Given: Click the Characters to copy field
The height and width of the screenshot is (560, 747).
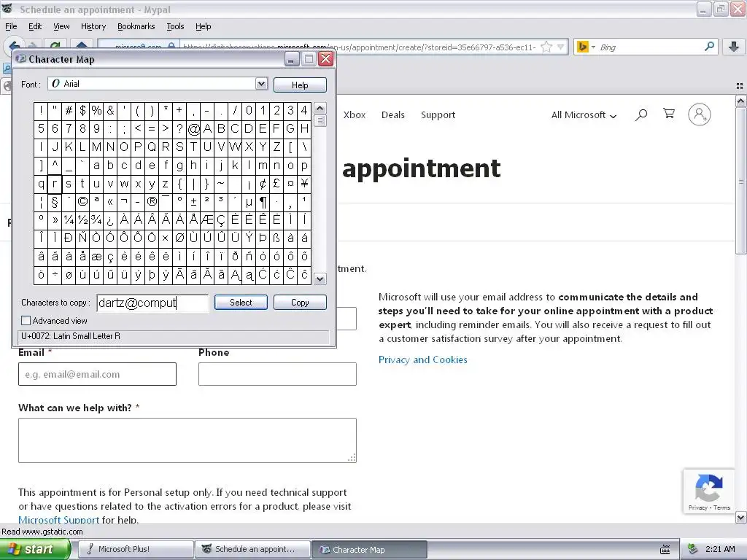Looking at the screenshot, I should 152,303.
